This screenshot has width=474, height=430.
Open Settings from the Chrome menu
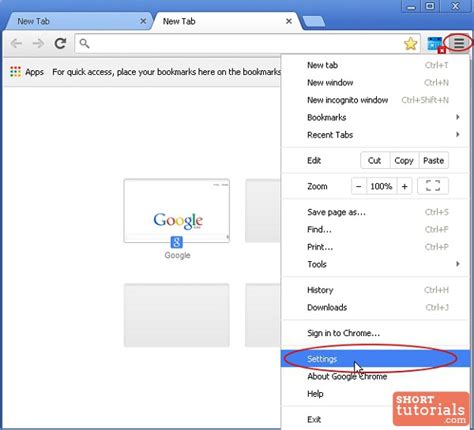pyautogui.click(x=375, y=359)
